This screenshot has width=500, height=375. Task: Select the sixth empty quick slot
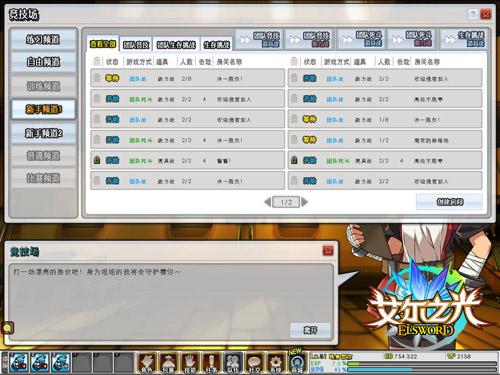coord(123,362)
